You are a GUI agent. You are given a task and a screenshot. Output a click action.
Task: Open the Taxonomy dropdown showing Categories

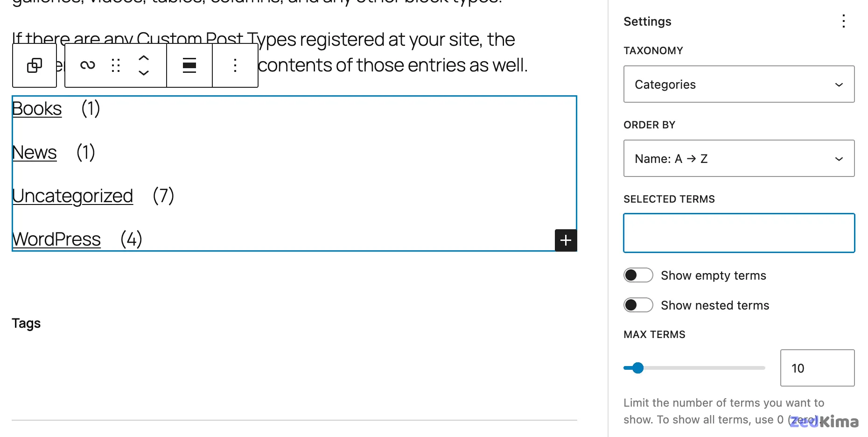(x=738, y=84)
